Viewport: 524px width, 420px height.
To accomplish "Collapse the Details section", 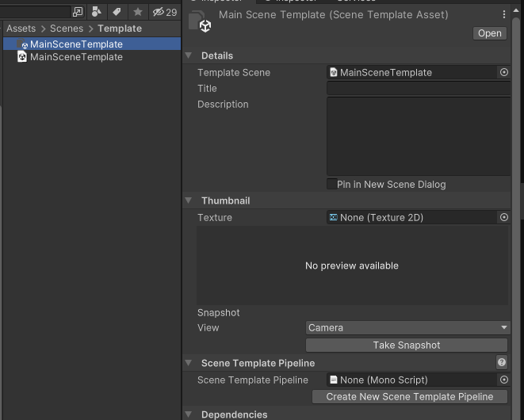I will (189, 55).
